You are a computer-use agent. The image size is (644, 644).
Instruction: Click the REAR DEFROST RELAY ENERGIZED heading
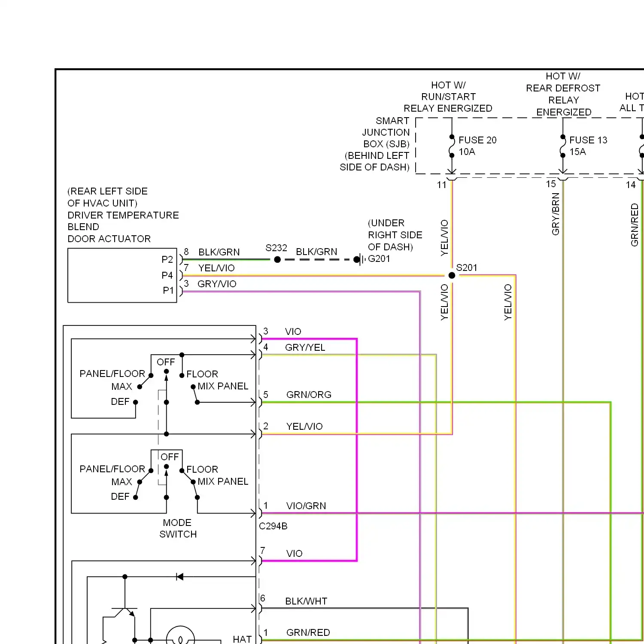click(563, 100)
